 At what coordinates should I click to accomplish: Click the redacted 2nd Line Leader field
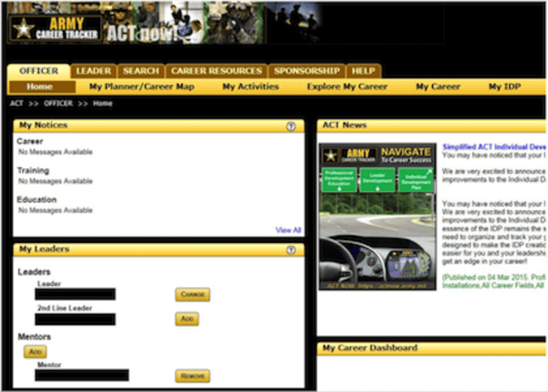coord(75,319)
